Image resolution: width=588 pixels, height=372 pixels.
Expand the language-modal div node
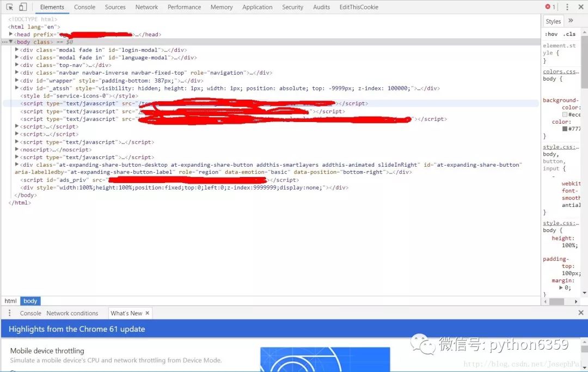pos(16,57)
